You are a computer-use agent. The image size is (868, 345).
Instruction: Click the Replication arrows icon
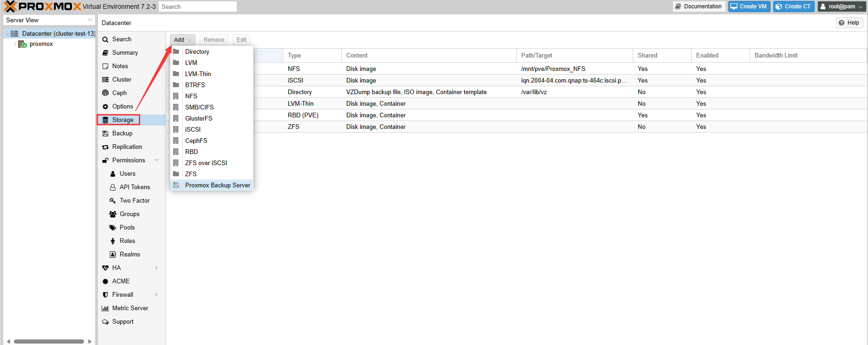pyautogui.click(x=105, y=147)
